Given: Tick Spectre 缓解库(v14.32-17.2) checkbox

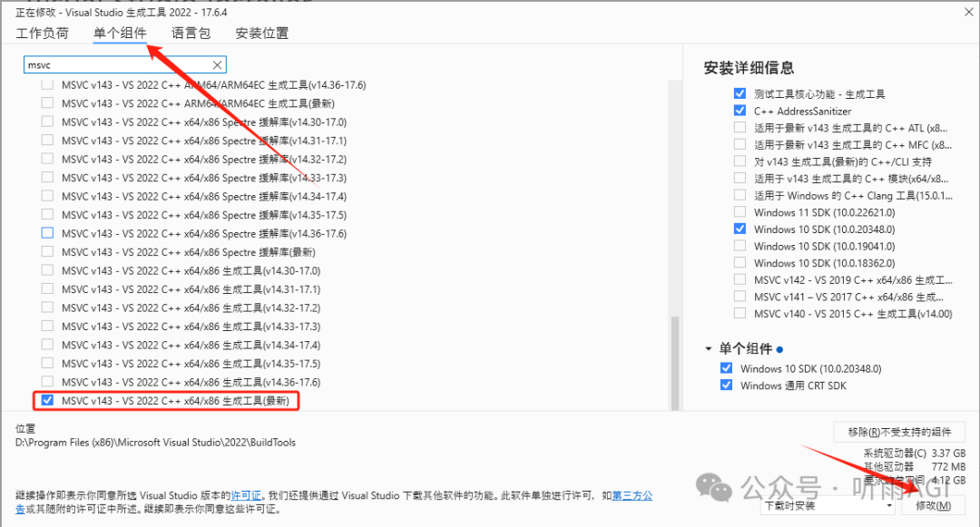Looking at the screenshot, I should click(x=47, y=160).
